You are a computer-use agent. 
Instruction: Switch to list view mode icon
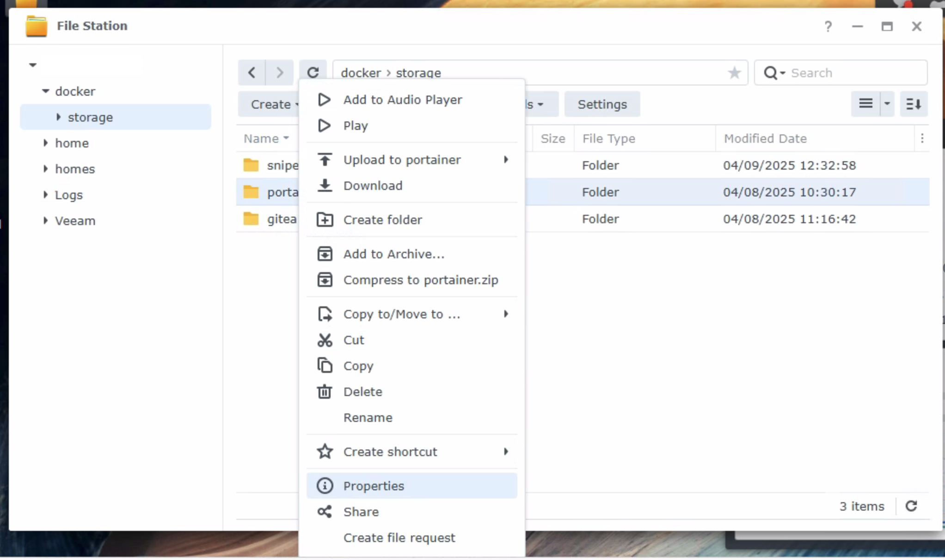pyautogui.click(x=865, y=104)
